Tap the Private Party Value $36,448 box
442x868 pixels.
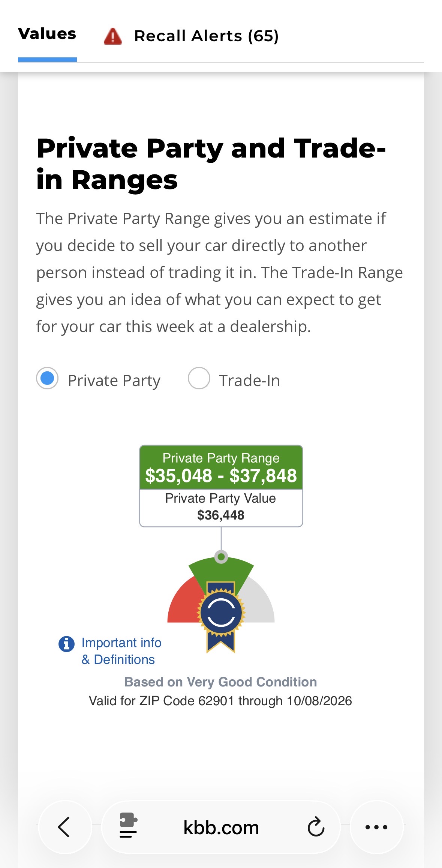coord(221,508)
